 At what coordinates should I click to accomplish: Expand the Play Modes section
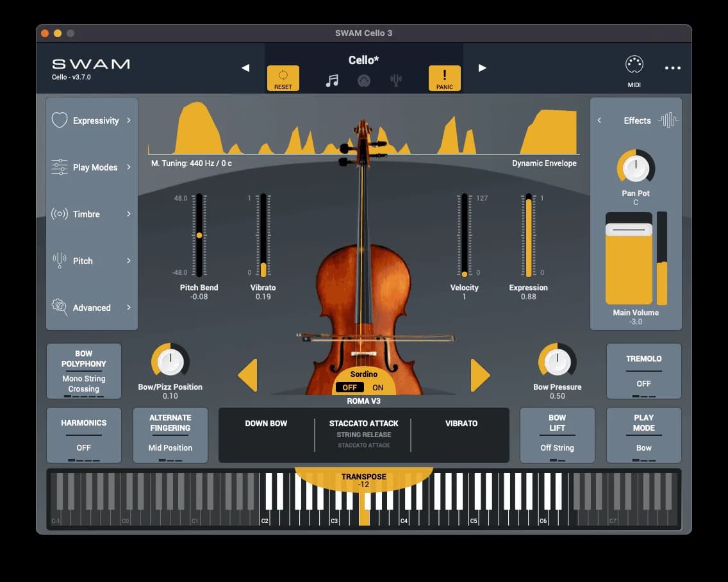tap(58, 167)
